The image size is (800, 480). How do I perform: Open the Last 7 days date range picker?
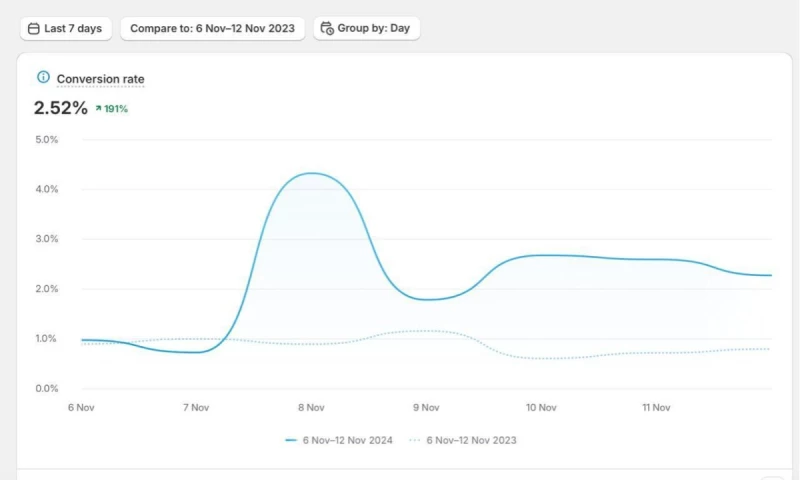pyautogui.click(x=66, y=29)
